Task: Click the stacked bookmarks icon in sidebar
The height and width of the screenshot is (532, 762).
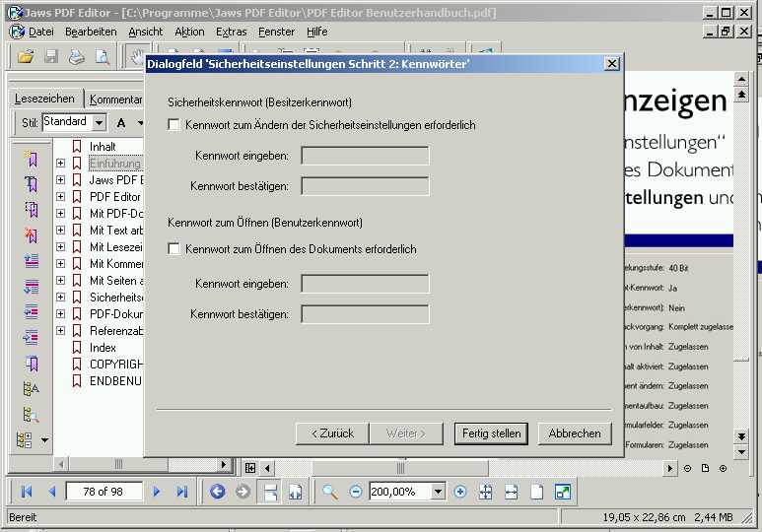Action: [32, 363]
